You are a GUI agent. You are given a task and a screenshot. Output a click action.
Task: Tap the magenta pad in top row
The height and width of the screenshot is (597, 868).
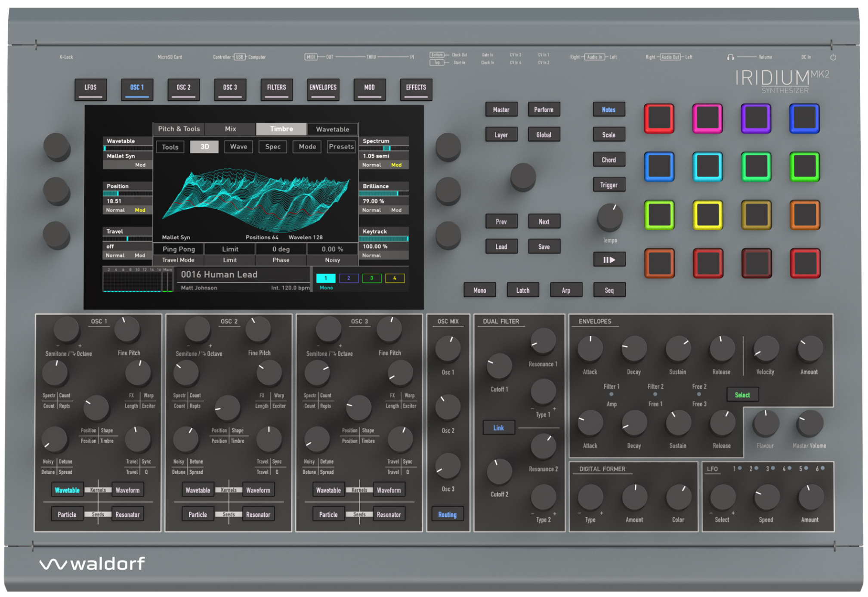point(707,118)
